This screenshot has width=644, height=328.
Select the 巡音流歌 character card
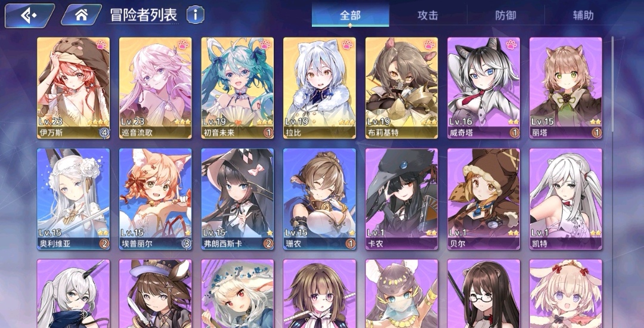155,88
